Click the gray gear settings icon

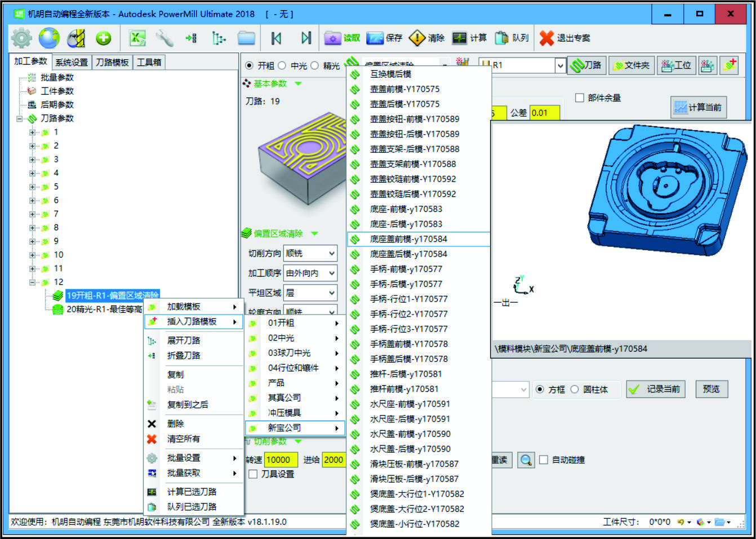pos(21,38)
